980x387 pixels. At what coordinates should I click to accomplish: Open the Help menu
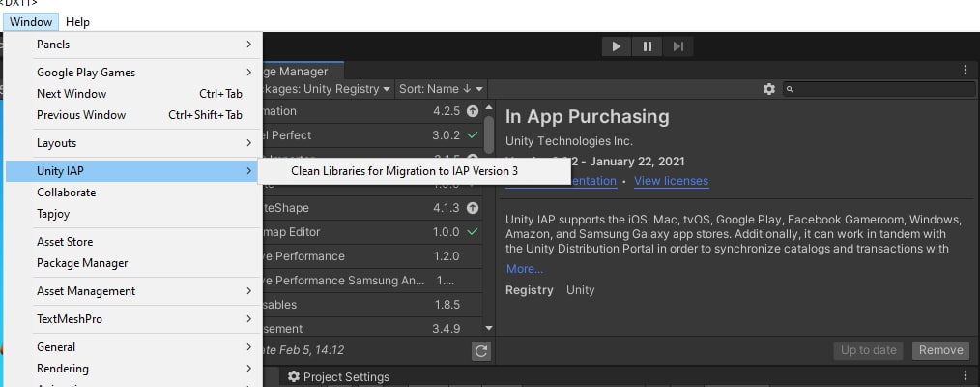(77, 22)
